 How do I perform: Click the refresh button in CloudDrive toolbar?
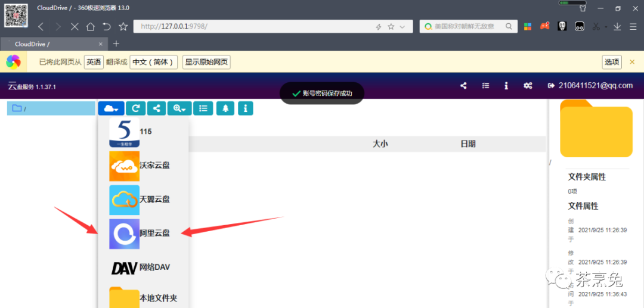pyautogui.click(x=135, y=108)
